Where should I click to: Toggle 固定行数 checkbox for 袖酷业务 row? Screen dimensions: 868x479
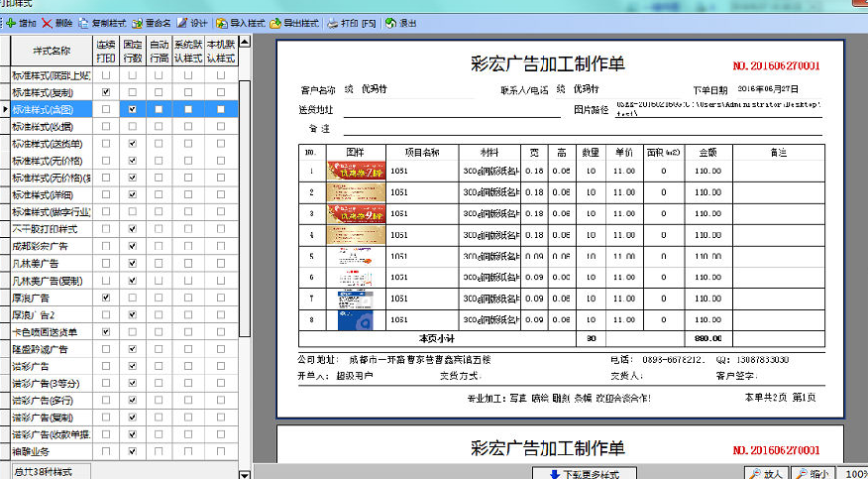(133, 451)
